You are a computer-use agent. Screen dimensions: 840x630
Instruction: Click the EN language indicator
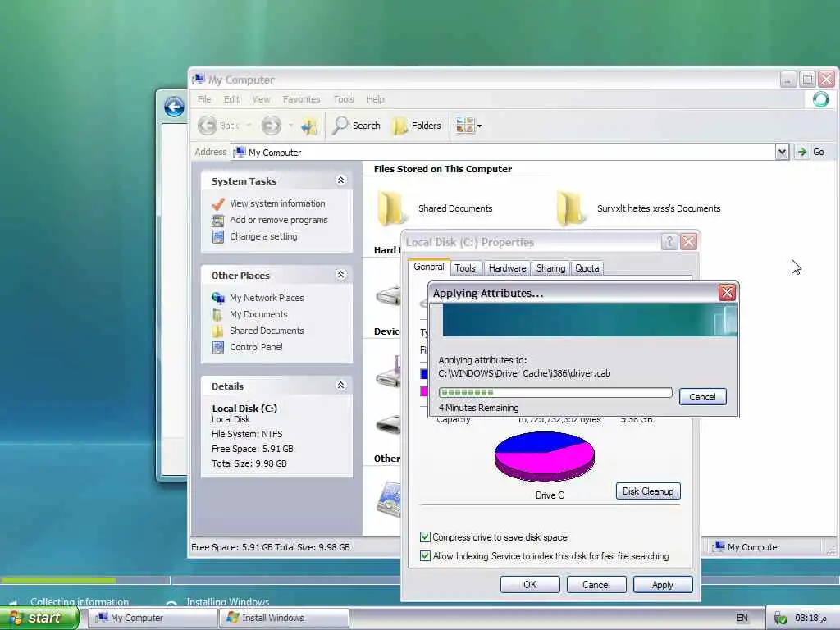click(742, 618)
